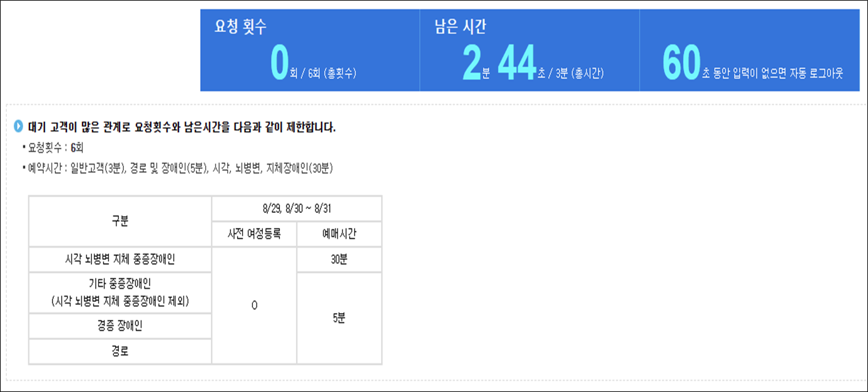Click the large '2' minutes value
868x392 pixels.
click(x=472, y=64)
